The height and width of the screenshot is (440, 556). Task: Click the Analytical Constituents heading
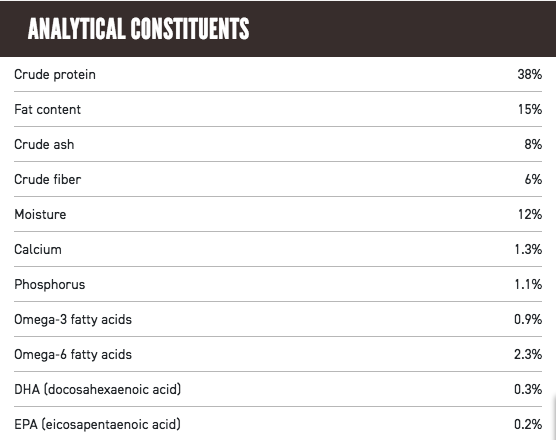click(139, 29)
